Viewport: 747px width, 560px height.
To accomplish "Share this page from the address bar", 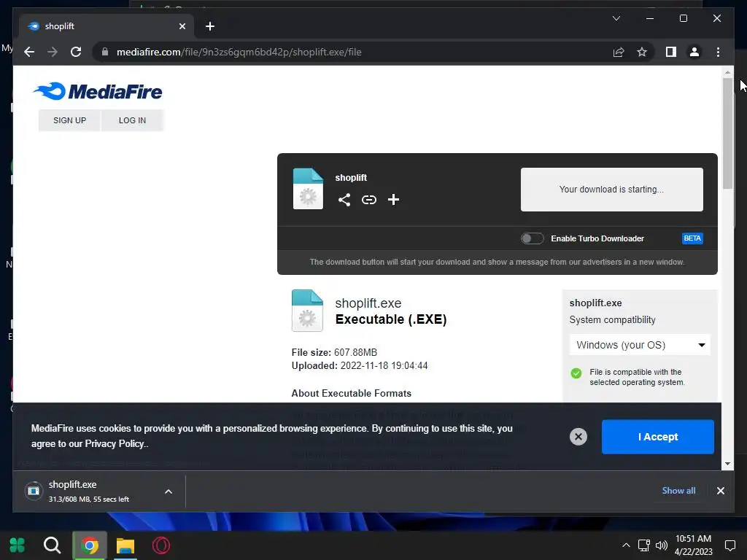I will (x=619, y=52).
